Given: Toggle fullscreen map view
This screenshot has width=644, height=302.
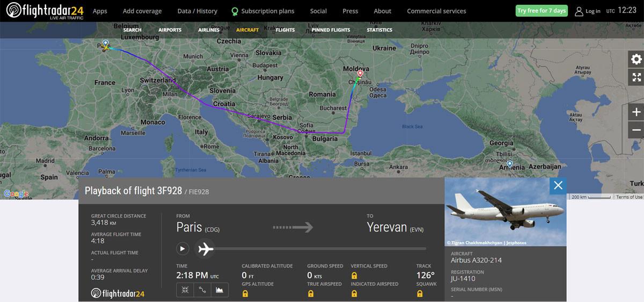Looking at the screenshot, I should pyautogui.click(x=636, y=77).
